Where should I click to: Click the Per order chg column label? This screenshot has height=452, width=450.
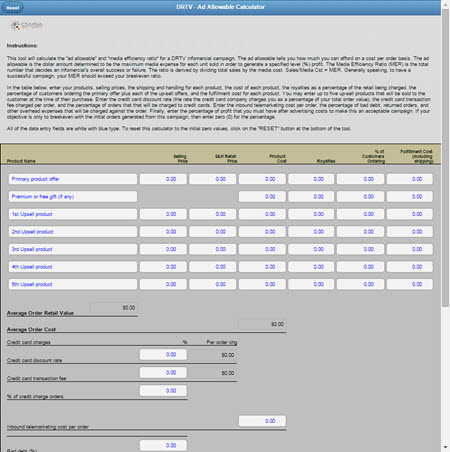pos(222,342)
